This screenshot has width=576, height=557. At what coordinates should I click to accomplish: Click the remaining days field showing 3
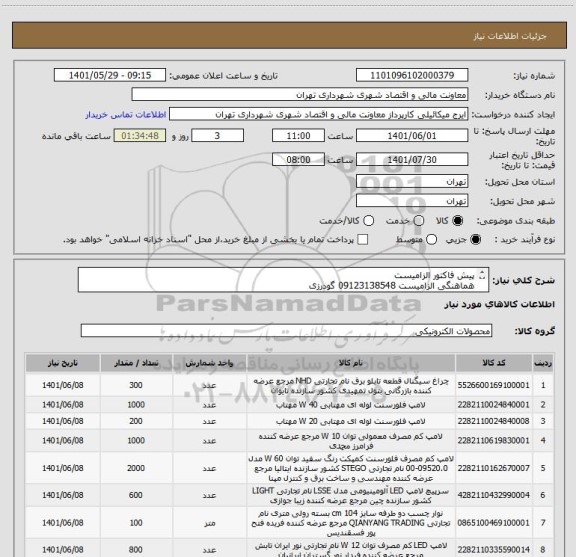coord(217,136)
